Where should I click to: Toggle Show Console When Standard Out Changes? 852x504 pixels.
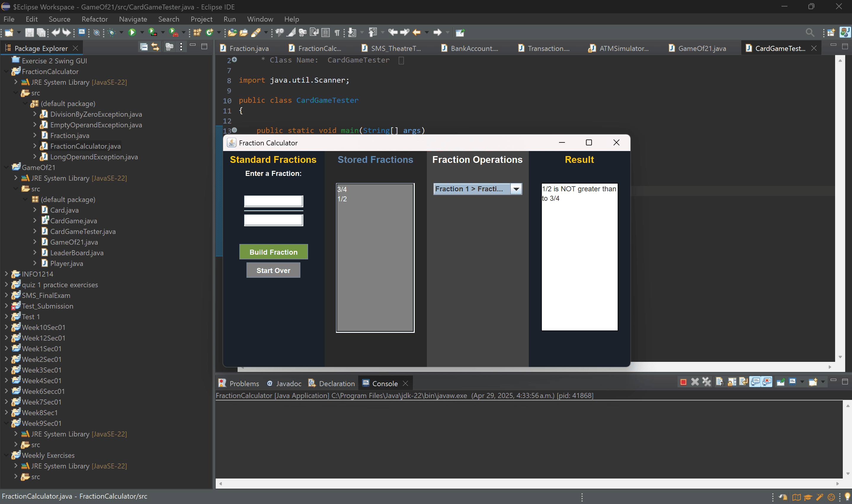point(755,381)
